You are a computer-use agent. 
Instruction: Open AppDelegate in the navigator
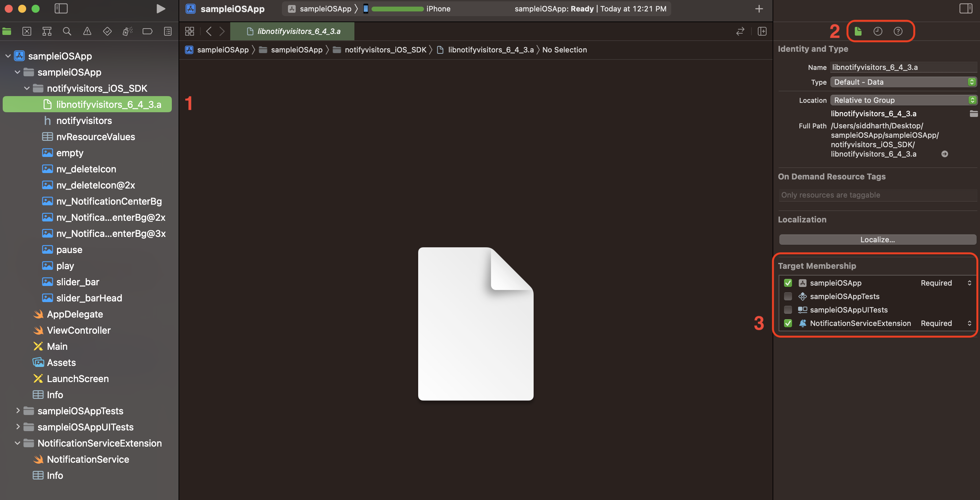75,314
